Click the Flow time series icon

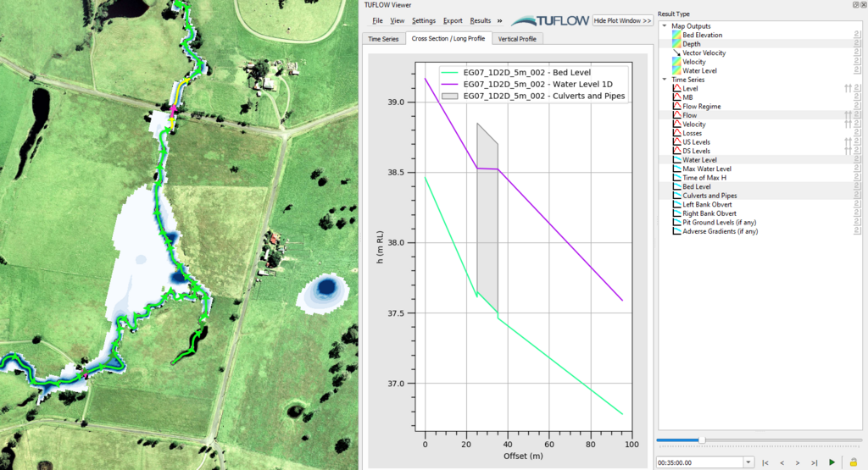(676, 115)
